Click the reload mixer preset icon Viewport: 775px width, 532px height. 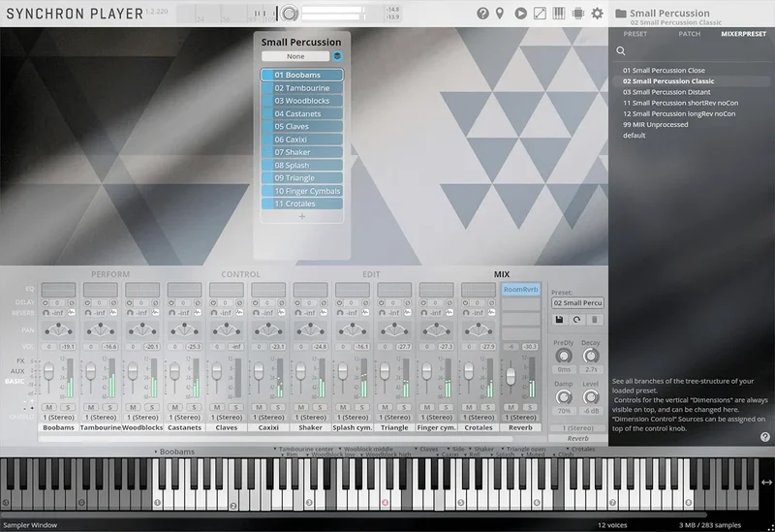click(576, 320)
